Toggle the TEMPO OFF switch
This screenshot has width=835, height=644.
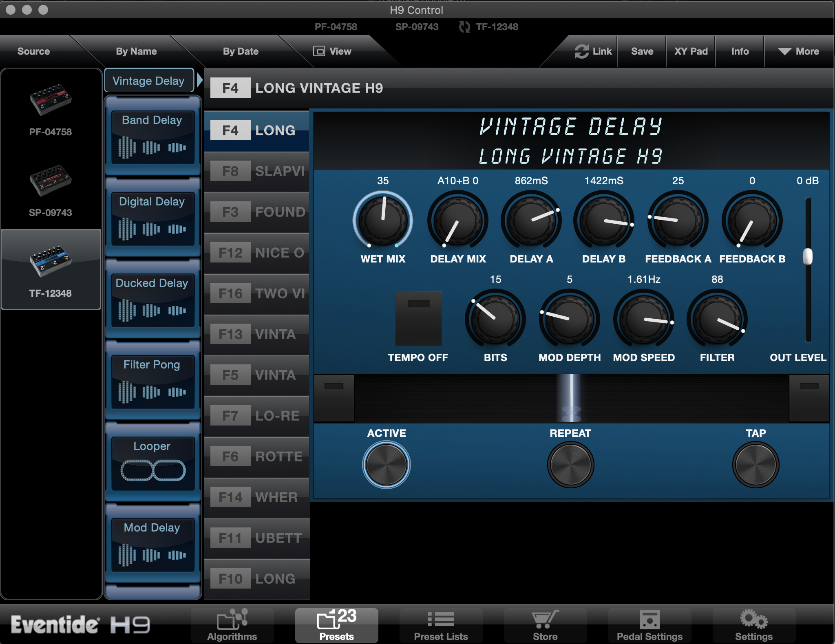click(418, 318)
